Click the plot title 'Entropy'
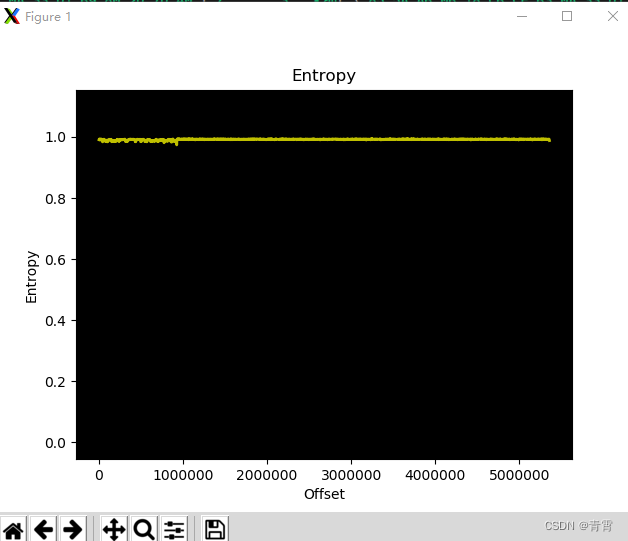The image size is (628, 541). (324, 76)
